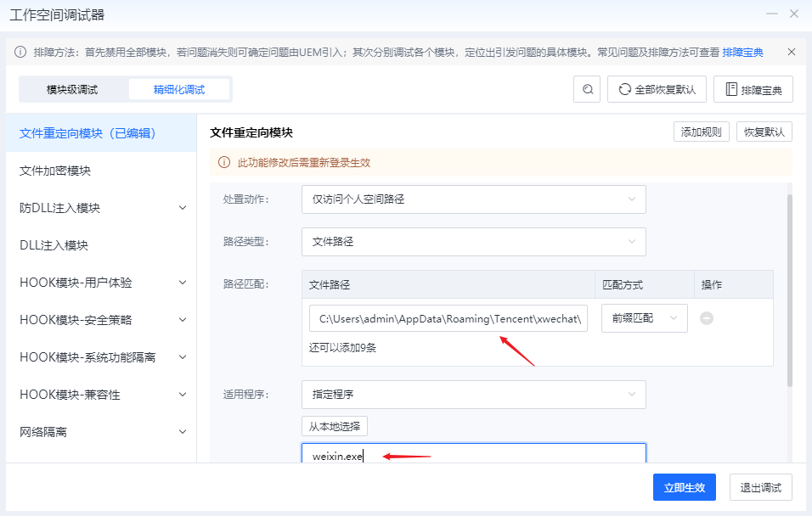Open the 排障宝典 guide button
This screenshot has width=812, height=516.
(x=753, y=89)
